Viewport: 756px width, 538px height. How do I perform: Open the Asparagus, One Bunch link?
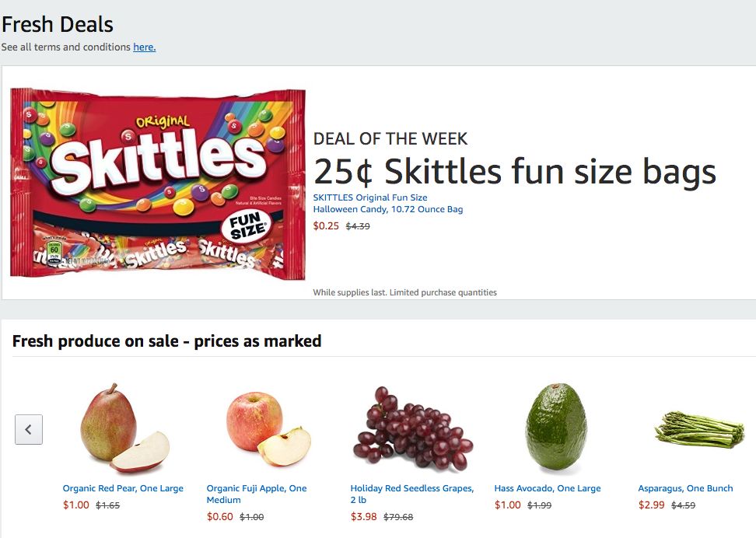(x=685, y=489)
